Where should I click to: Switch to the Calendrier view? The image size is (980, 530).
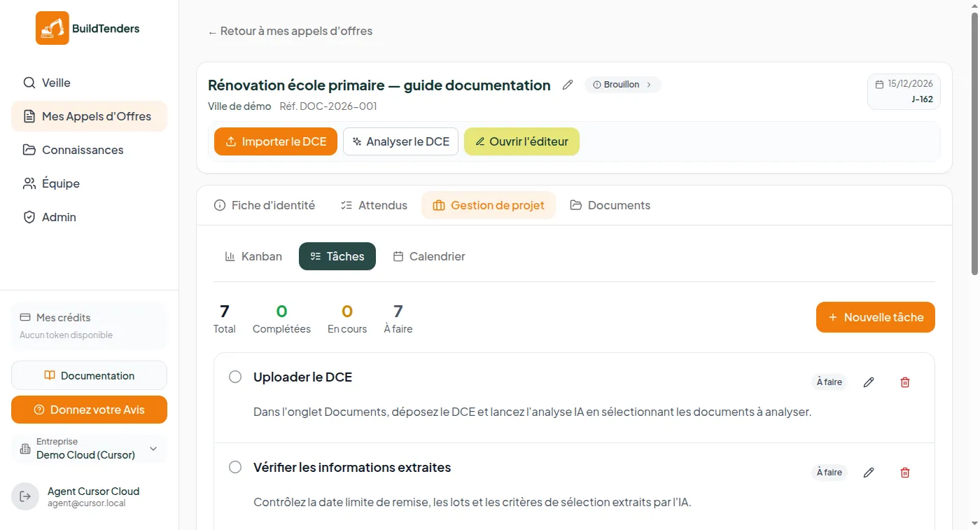(429, 256)
